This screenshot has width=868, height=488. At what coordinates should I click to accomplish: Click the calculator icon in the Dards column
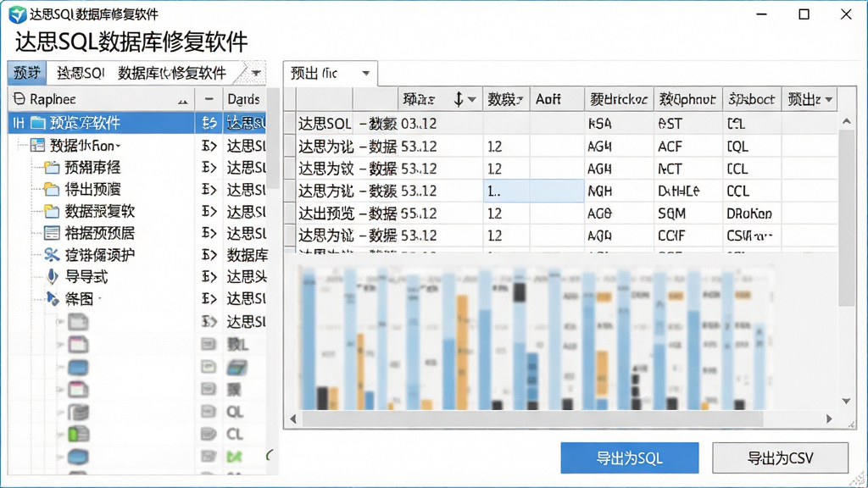[x=237, y=368]
